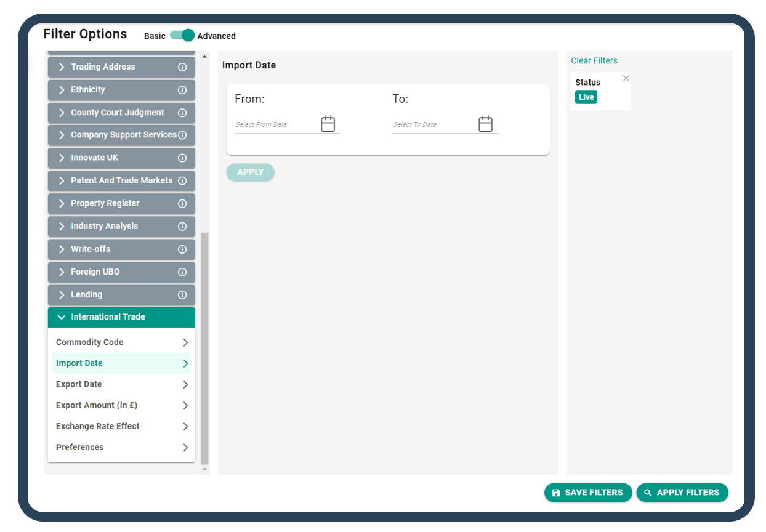Click the SAVE FILTERS button
Screen dimensions: 766x532
[x=588, y=493]
